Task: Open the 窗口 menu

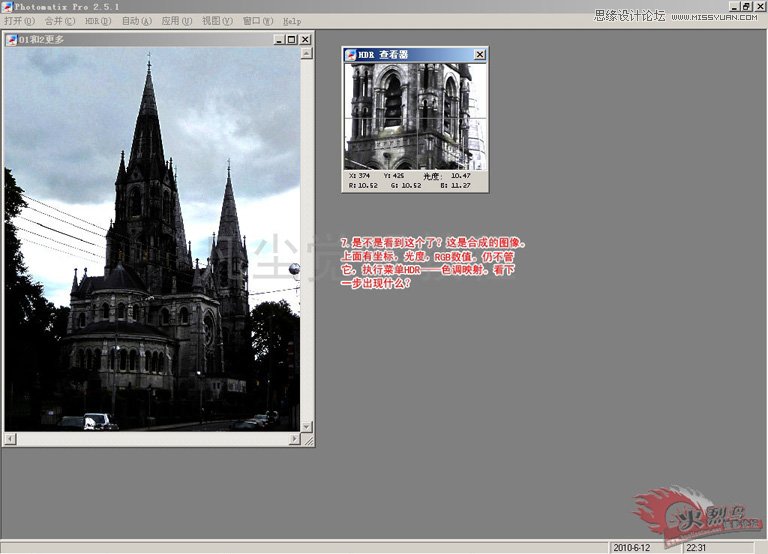Action: pyautogui.click(x=258, y=21)
